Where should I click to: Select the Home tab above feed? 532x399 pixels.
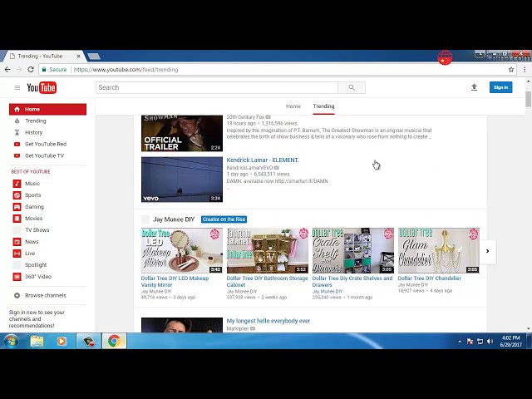(x=293, y=106)
